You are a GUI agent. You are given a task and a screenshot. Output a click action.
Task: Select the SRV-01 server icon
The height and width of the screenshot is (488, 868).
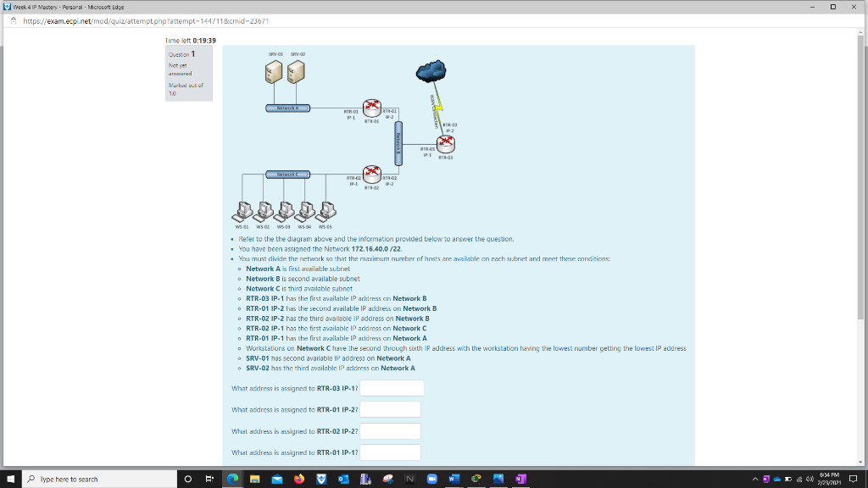(x=273, y=75)
